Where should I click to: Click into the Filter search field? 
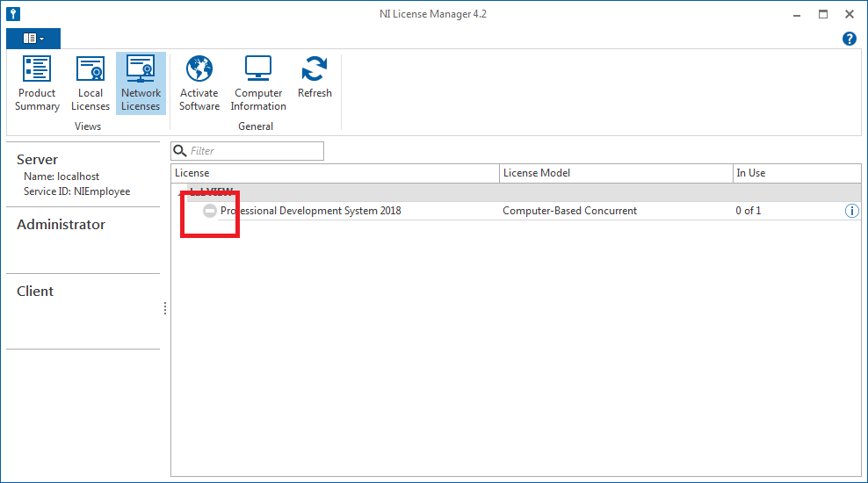pyautogui.click(x=248, y=151)
